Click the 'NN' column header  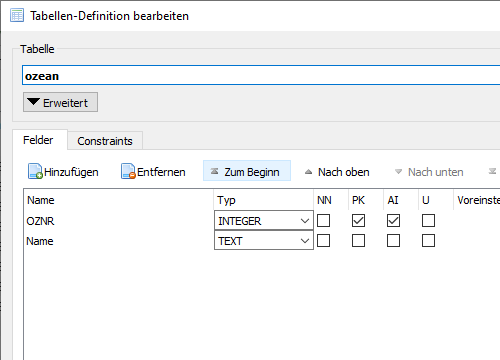[x=331, y=200]
